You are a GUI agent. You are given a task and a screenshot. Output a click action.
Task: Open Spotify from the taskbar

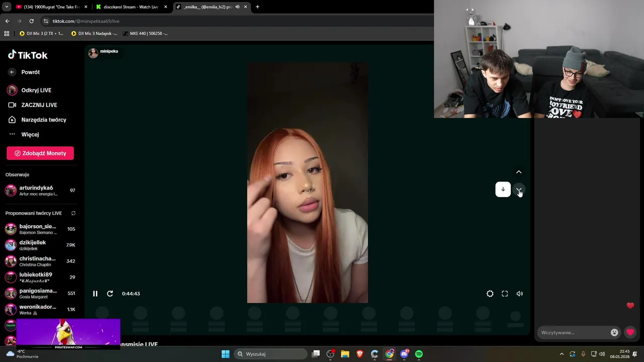[419, 354]
